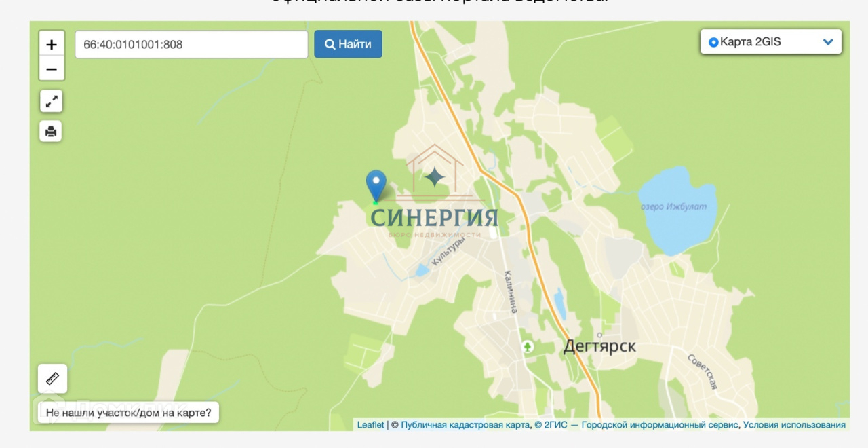Click the blue location pin marker
Screen dimensions: 868x448
pyautogui.click(x=376, y=186)
